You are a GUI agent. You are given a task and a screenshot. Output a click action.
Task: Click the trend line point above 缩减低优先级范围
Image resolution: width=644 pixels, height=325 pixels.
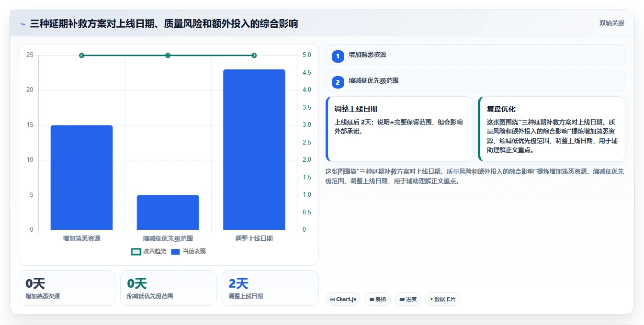168,56
